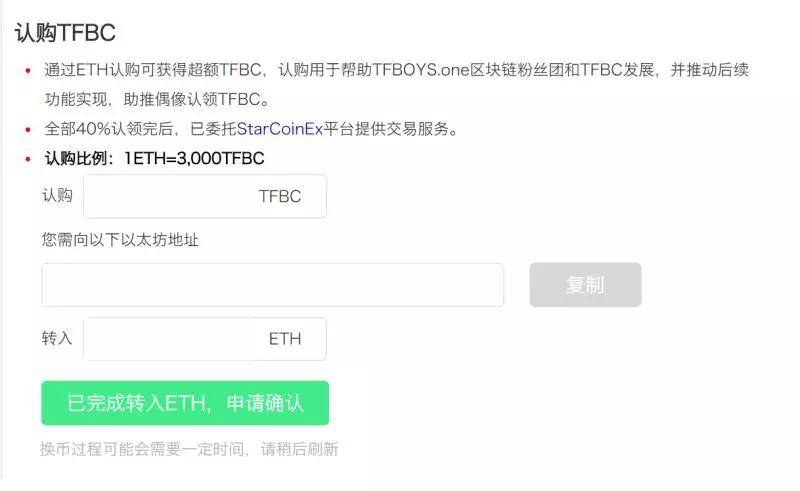Click the TFBC unit suffix inside input
This screenshot has height=491, width=800.
tap(280, 196)
